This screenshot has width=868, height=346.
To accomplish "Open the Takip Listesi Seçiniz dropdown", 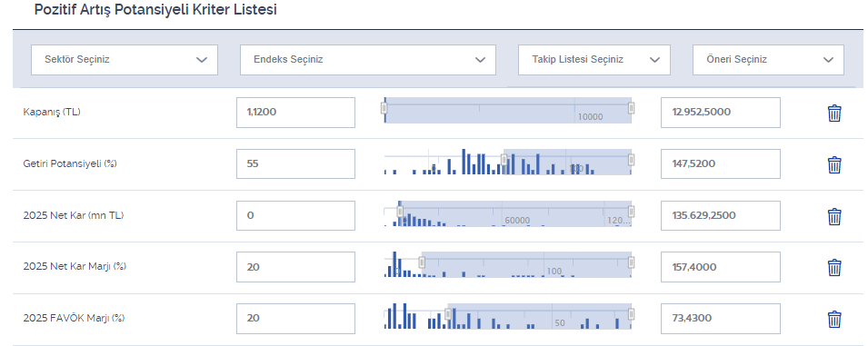I will tap(594, 60).
